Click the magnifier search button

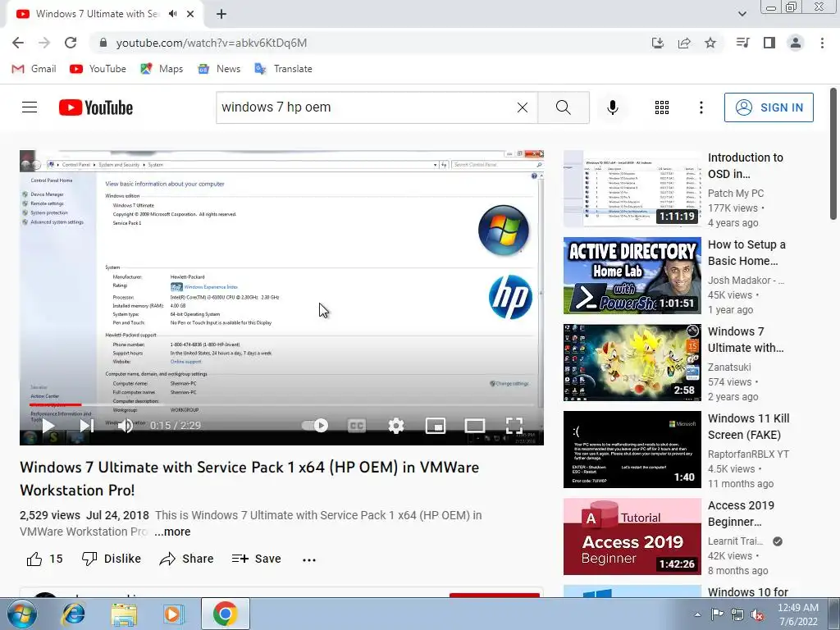[x=564, y=107]
